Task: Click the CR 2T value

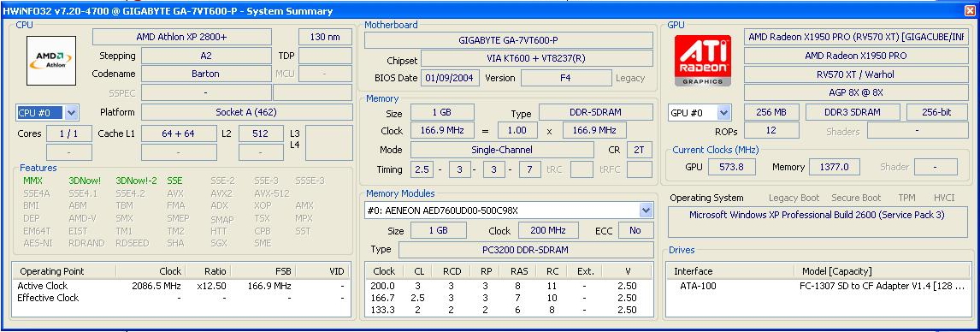Action: pyautogui.click(x=639, y=150)
